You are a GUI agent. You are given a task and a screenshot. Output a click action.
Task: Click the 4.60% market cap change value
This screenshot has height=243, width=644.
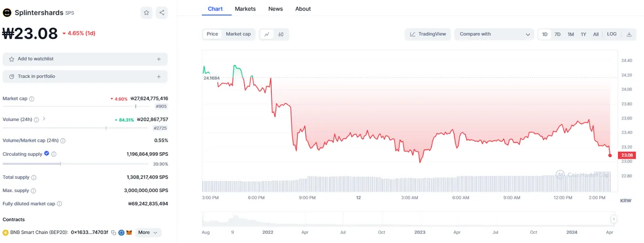[x=119, y=99]
